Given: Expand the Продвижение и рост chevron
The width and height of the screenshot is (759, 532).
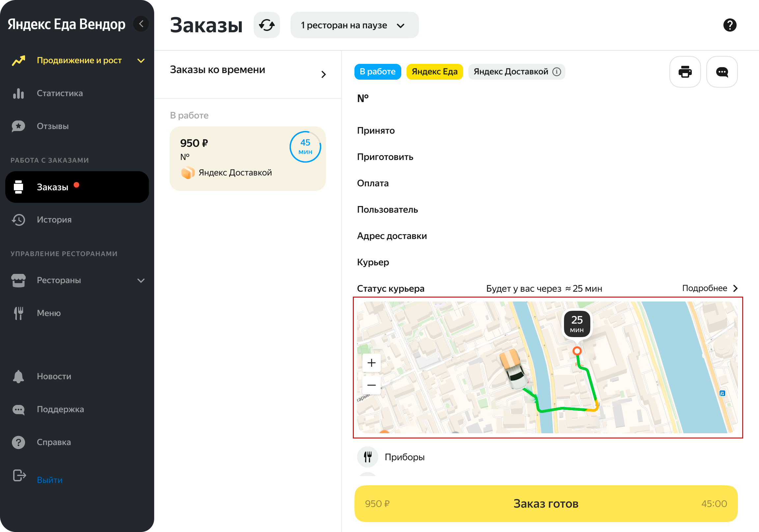Looking at the screenshot, I should pyautogui.click(x=141, y=61).
